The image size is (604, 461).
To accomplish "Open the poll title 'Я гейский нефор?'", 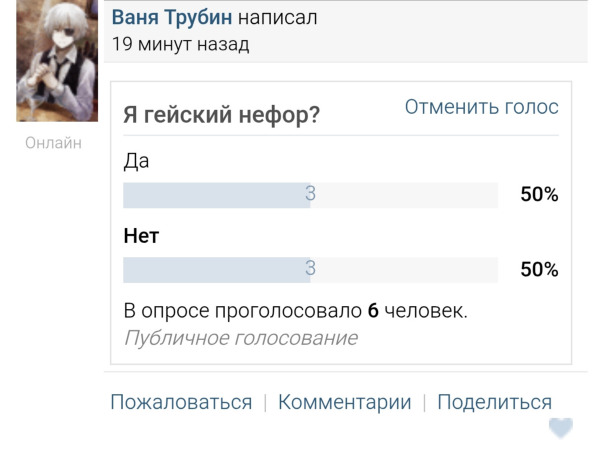I will pos(221,114).
